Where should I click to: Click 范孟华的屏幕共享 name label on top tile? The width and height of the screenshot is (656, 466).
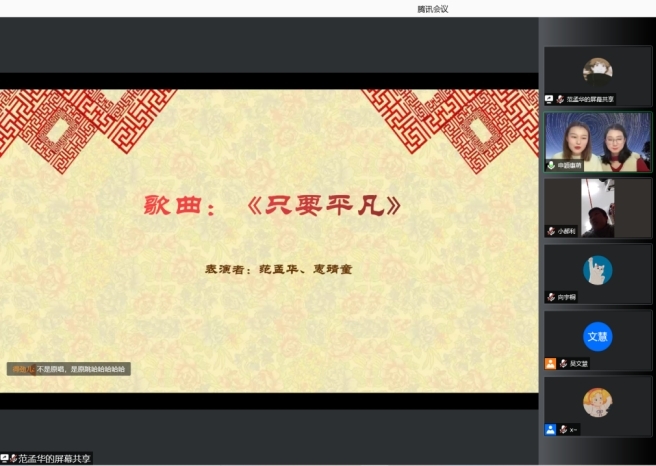589,99
